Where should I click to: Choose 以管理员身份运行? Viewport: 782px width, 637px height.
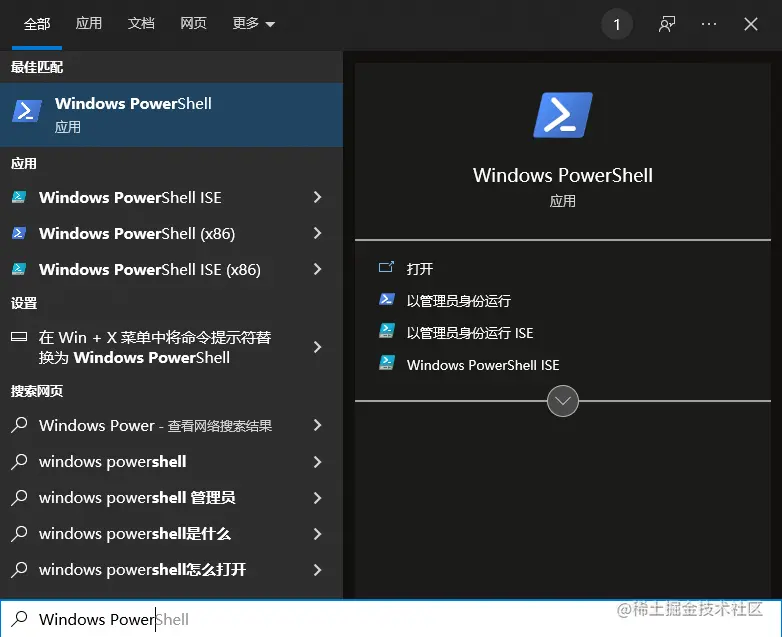tap(458, 301)
